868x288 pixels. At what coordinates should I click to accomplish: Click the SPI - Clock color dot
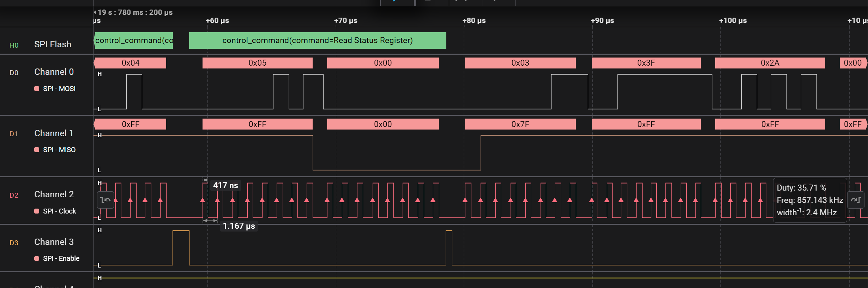(37, 211)
